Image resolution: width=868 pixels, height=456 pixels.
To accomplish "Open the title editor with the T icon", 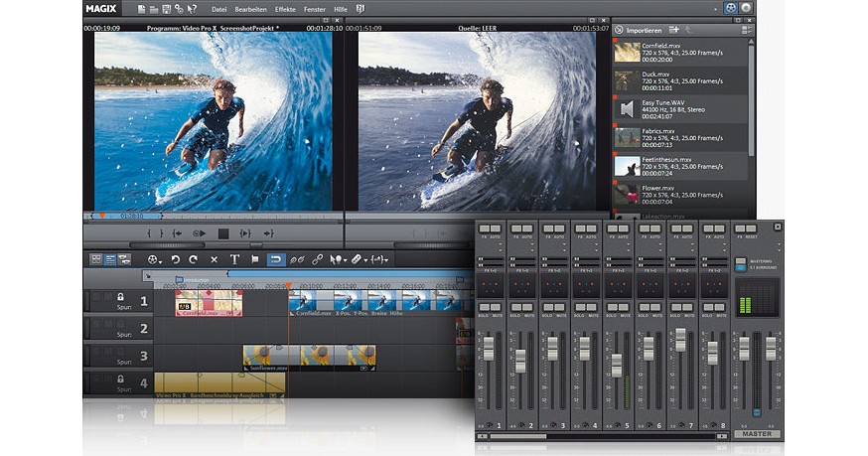I will 234,259.
